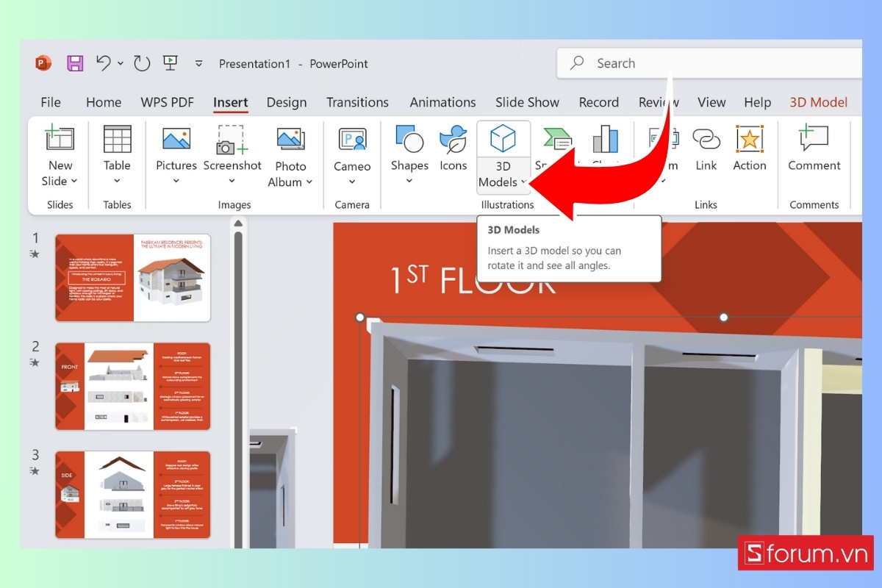Undo the last action
The height and width of the screenshot is (588, 882).
click(x=103, y=63)
